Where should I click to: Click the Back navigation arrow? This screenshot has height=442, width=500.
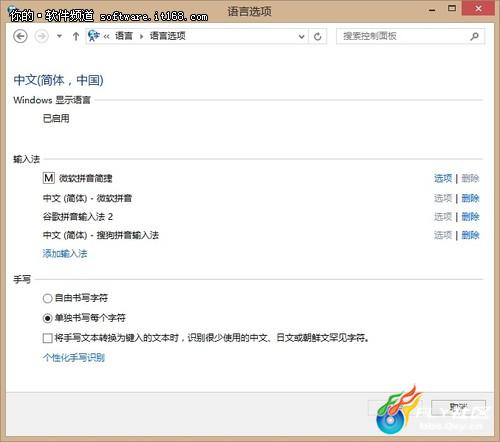(x=20, y=36)
